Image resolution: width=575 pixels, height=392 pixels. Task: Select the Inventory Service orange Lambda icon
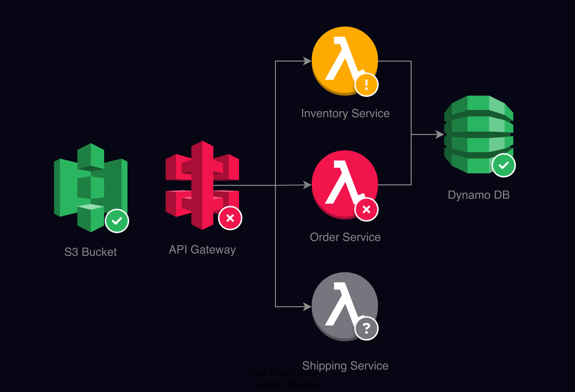345,61
